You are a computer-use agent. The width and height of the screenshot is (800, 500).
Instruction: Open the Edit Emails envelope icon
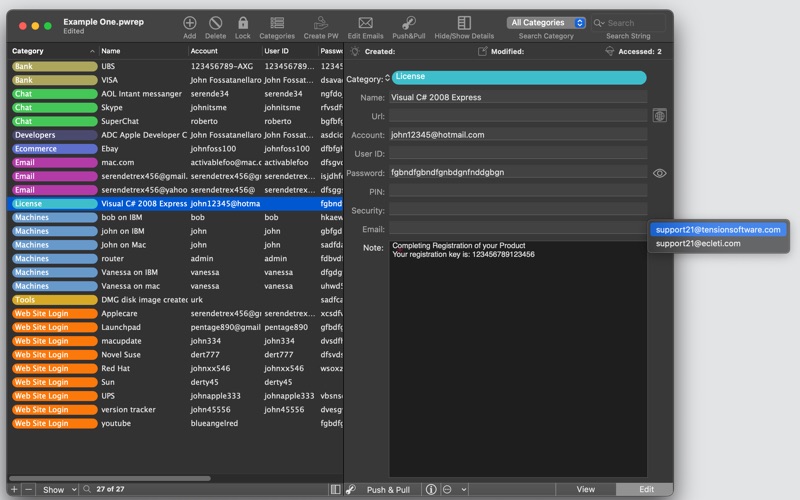tap(365, 23)
